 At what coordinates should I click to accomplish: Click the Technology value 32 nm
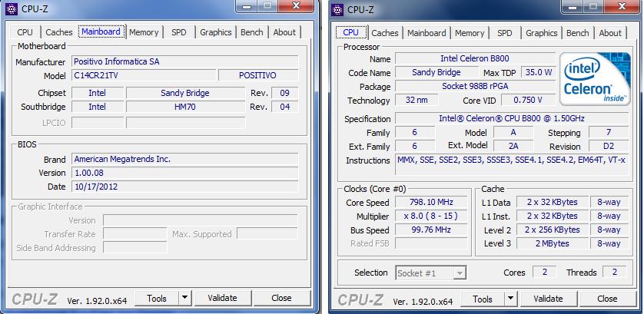pyautogui.click(x=417, y=100)
